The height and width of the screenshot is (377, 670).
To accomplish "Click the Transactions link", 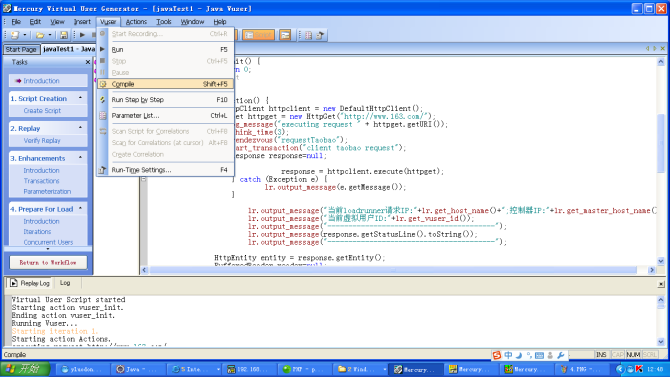I will tap(41, 181).
